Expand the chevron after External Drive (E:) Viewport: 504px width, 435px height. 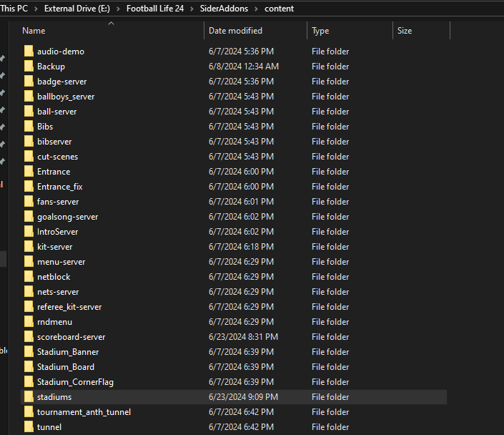point(118,9)
